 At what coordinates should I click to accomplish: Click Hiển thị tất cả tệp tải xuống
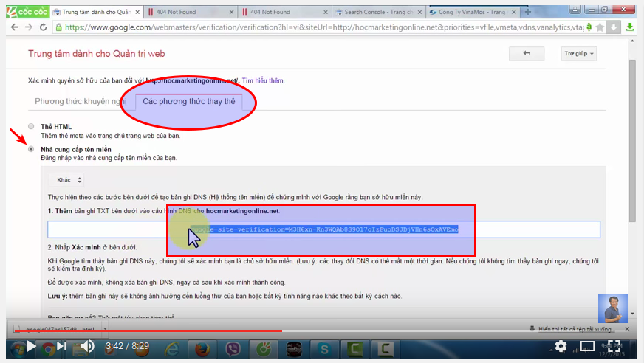[576, 329]
